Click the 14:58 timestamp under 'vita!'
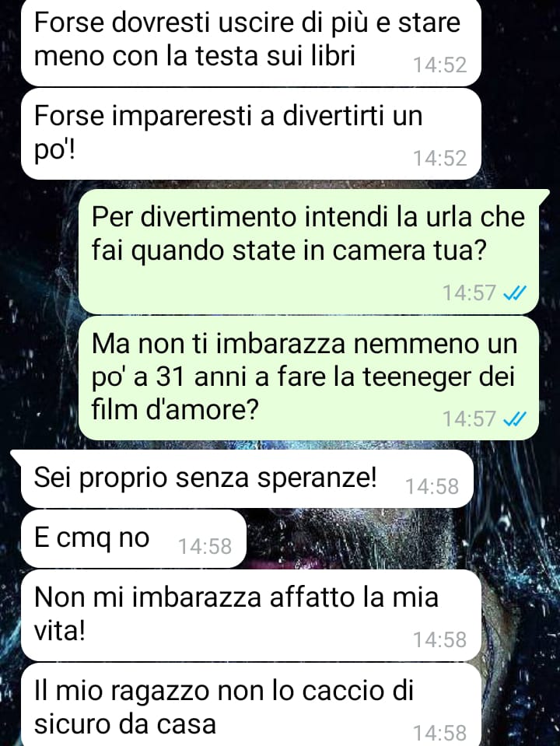560x746 pixels. 440,640
